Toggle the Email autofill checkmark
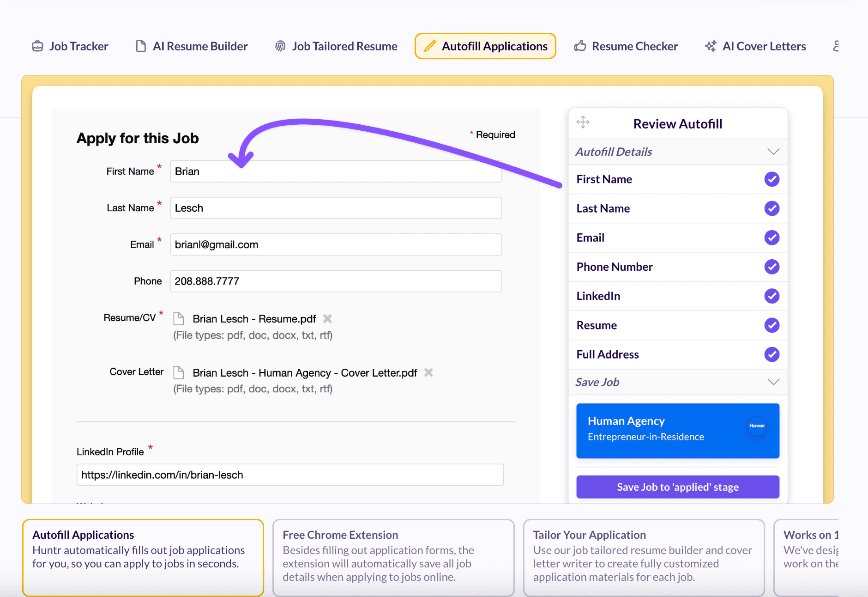 (x=772, y=238)
